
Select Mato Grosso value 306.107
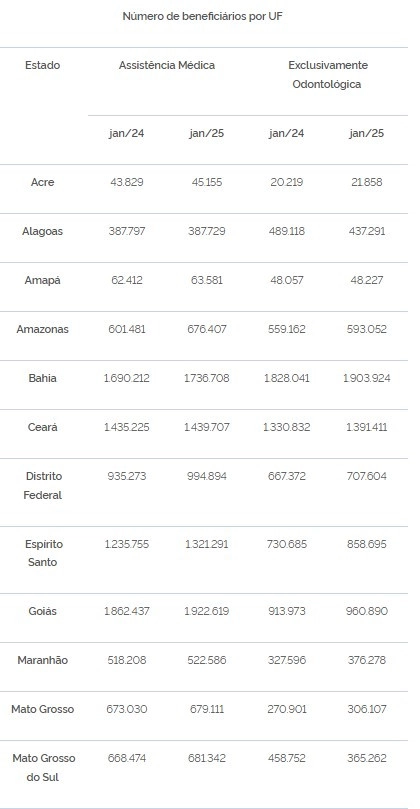[x=367, y=709]
